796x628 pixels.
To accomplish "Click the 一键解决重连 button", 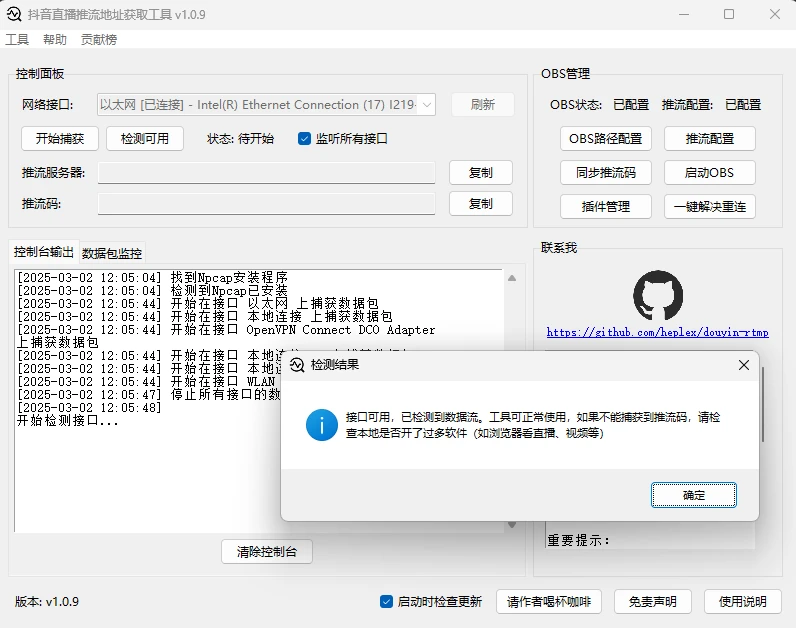I will pos(710,207).
